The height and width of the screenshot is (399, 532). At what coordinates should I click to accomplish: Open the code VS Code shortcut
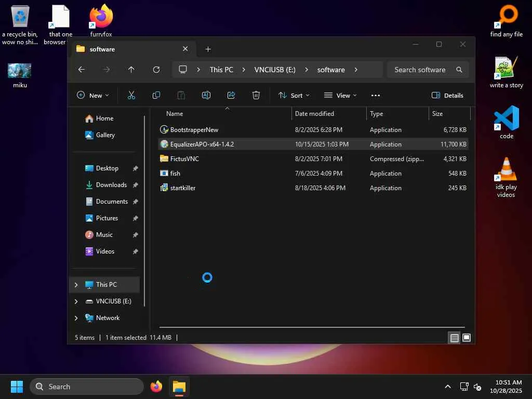coord(507,122)
